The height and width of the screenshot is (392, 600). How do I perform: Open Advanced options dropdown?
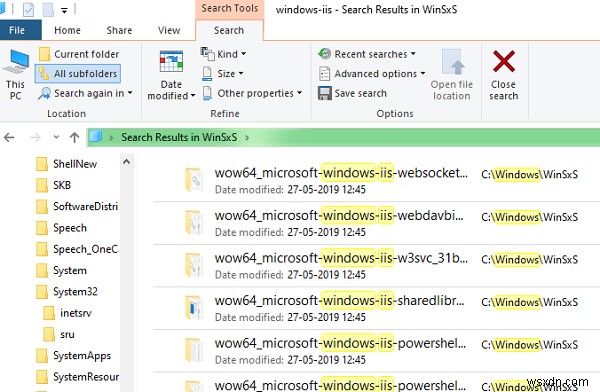(x=372, y=74)
